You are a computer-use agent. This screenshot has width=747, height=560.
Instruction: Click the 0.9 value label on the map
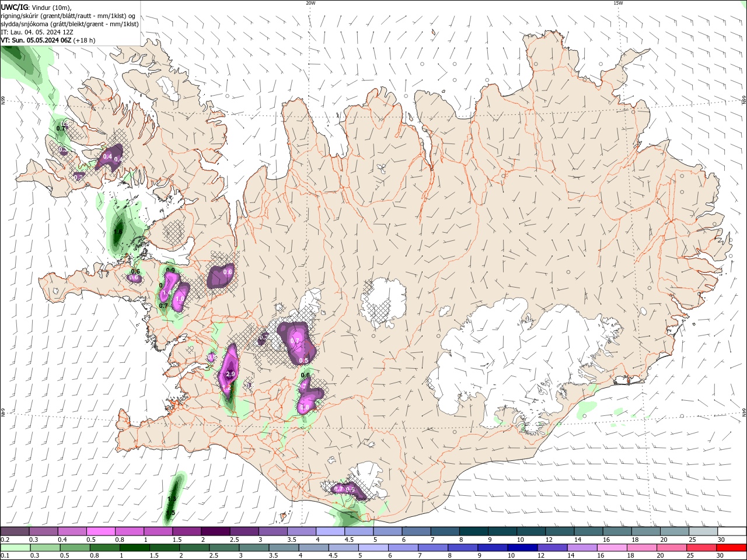(x=170, y=270)
